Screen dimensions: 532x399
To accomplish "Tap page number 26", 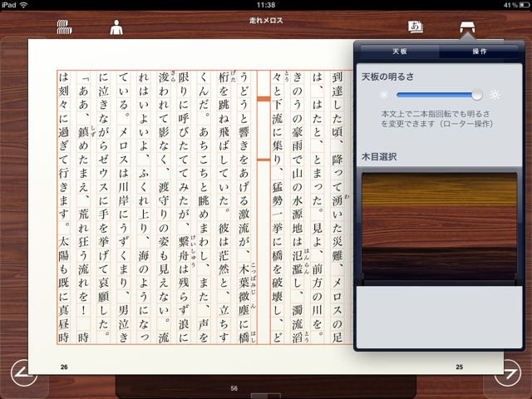I will pos(64,367).
